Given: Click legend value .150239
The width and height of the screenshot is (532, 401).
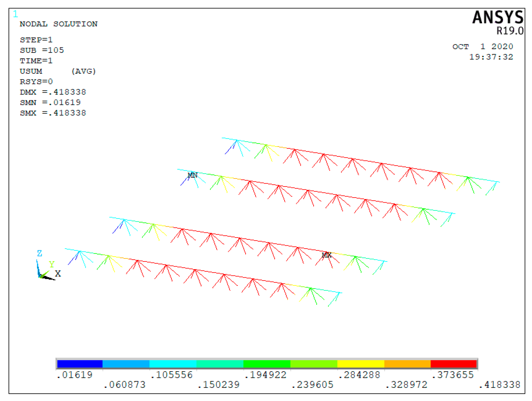Looking at the screenshot, I should 218,385.
